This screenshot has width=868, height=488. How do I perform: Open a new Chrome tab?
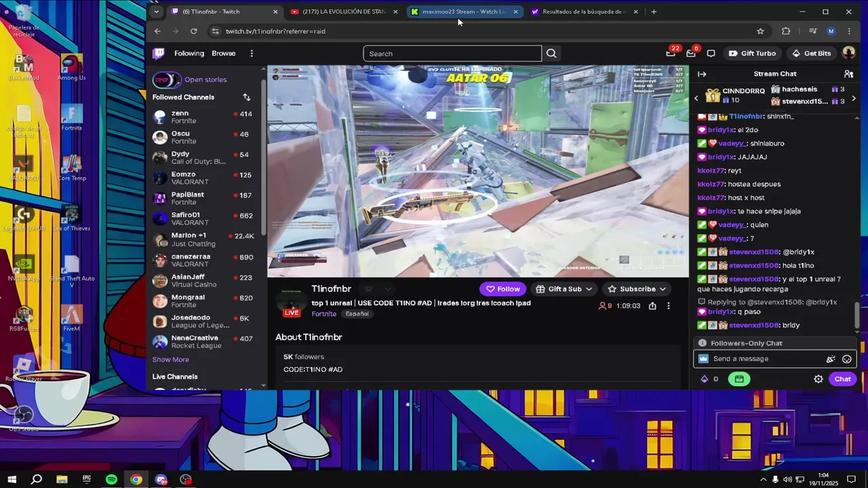(x=654, y=12)
